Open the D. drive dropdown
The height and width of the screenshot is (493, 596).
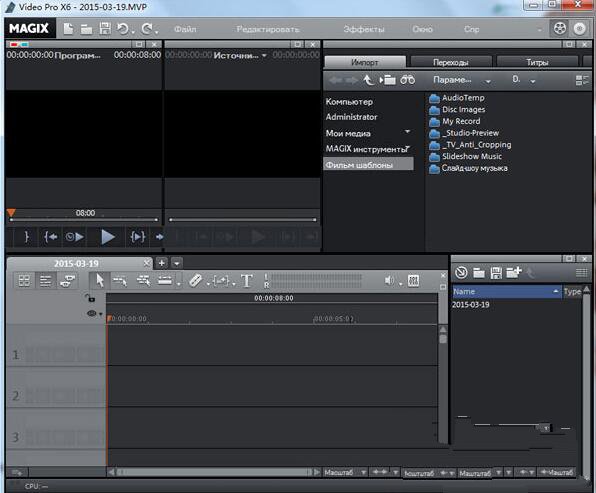[x=533, y=81]
